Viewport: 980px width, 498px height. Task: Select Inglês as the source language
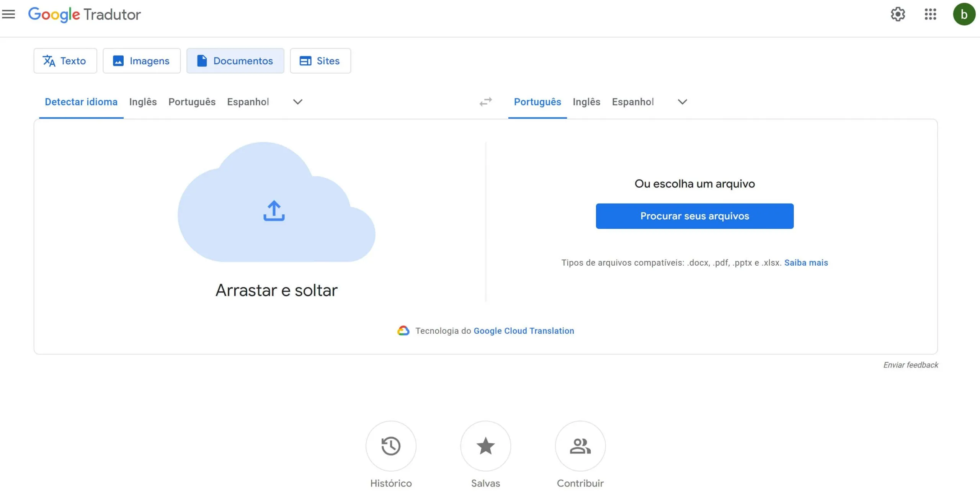tap(143, 102)
